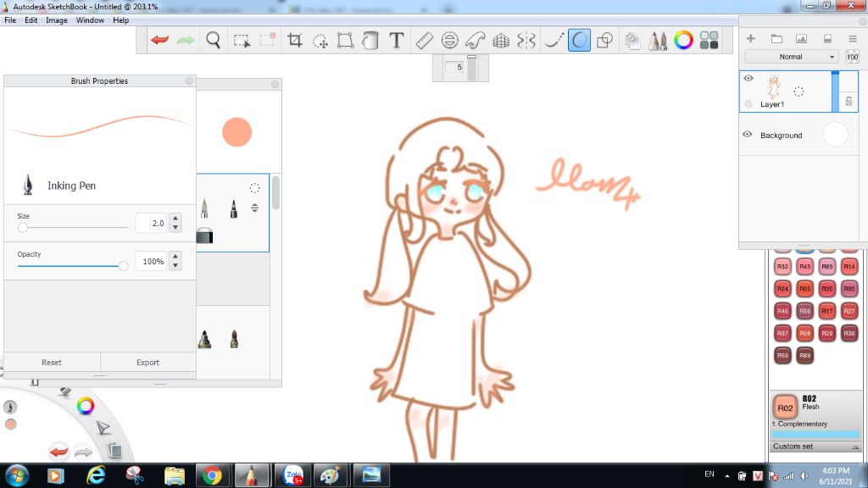Change the Background layer color circle
Image resolution: width=868 pixels, height=488 pixels.
pos(835,135)
